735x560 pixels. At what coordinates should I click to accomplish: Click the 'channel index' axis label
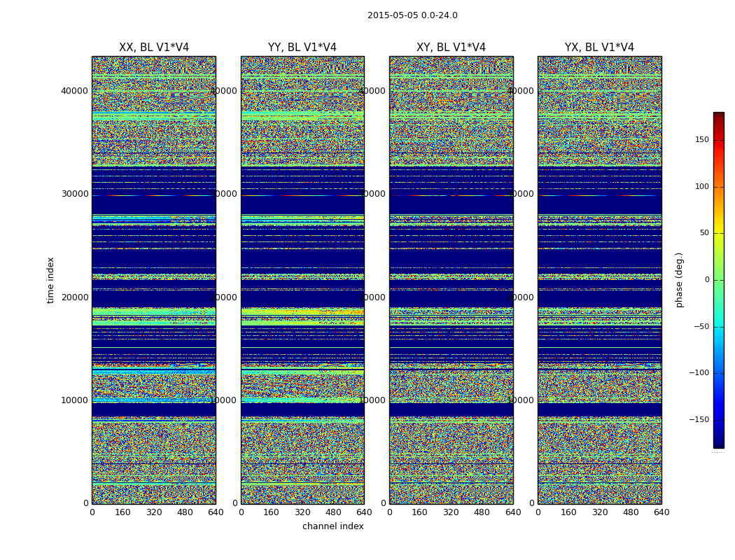coord(332,526)
